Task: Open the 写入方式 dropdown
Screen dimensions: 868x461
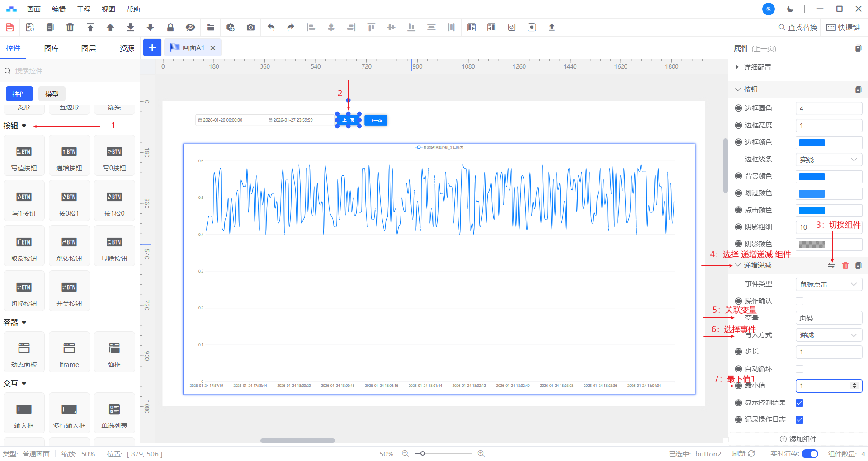Action: [828, 335]
